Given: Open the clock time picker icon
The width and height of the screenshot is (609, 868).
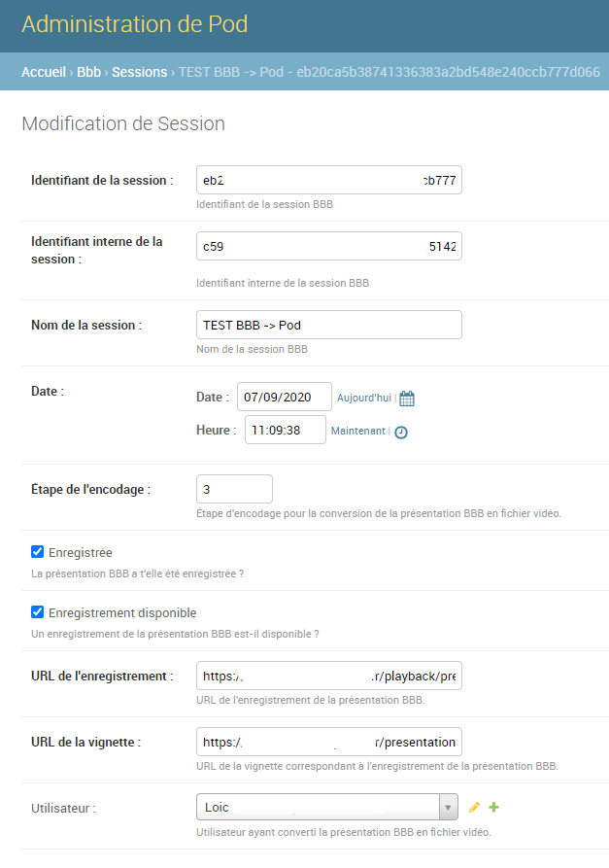Looking at the screenshot, I should (400, 433).
